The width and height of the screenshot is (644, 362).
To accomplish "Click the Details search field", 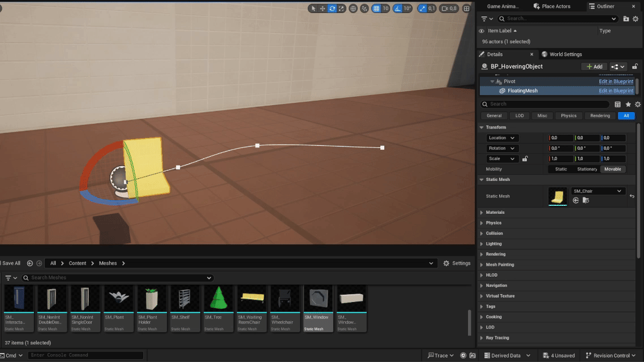I will pos(544,104).
